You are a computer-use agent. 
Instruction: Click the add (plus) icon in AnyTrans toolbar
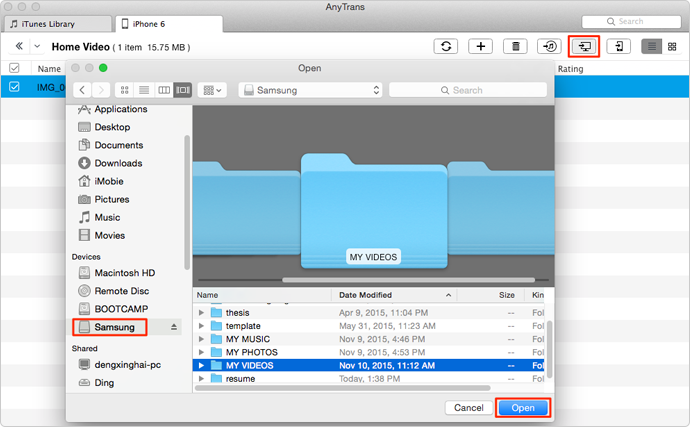click(481, 46)
